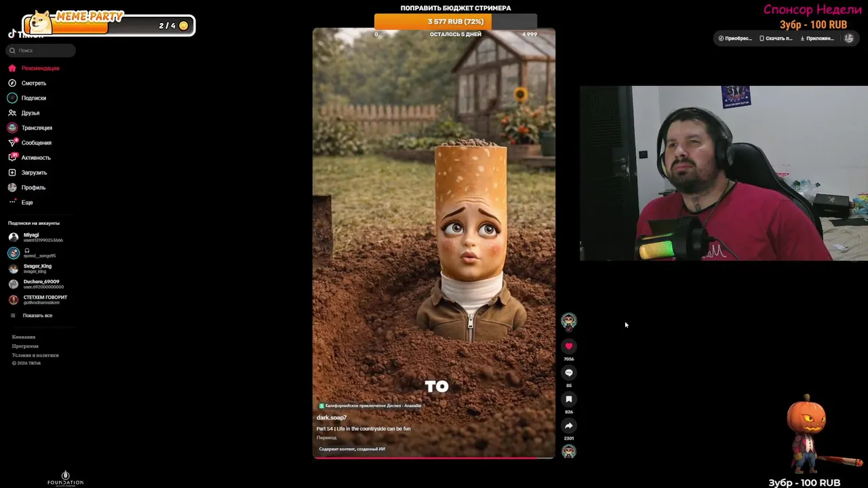Click the Скачать п... phone button
Screen dimensions: 868x488
point(776,39)
